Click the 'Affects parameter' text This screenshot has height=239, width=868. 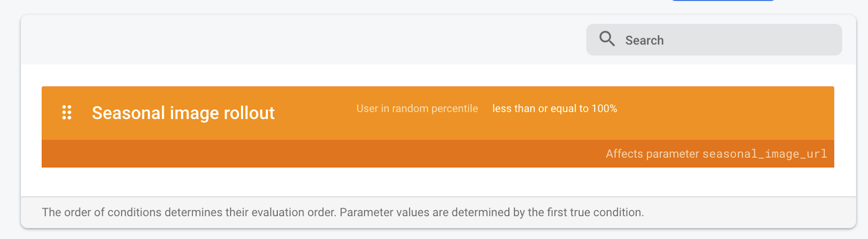click(x=652, y=154)
